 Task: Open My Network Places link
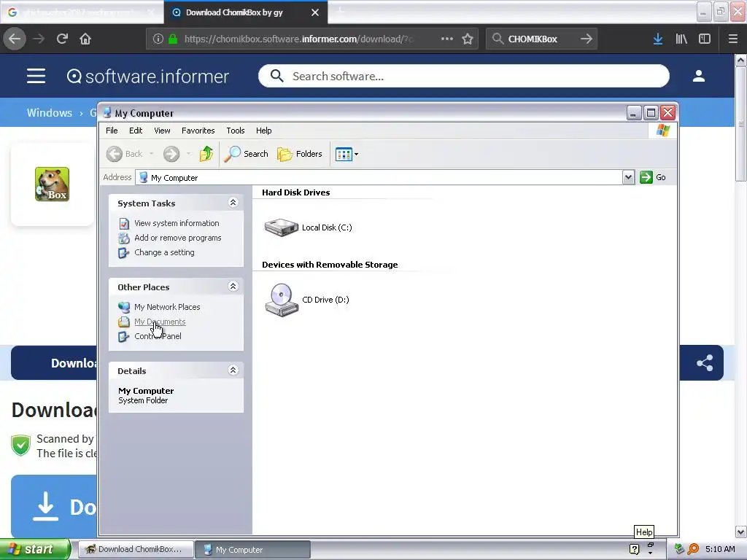click(x=167, y=307)
